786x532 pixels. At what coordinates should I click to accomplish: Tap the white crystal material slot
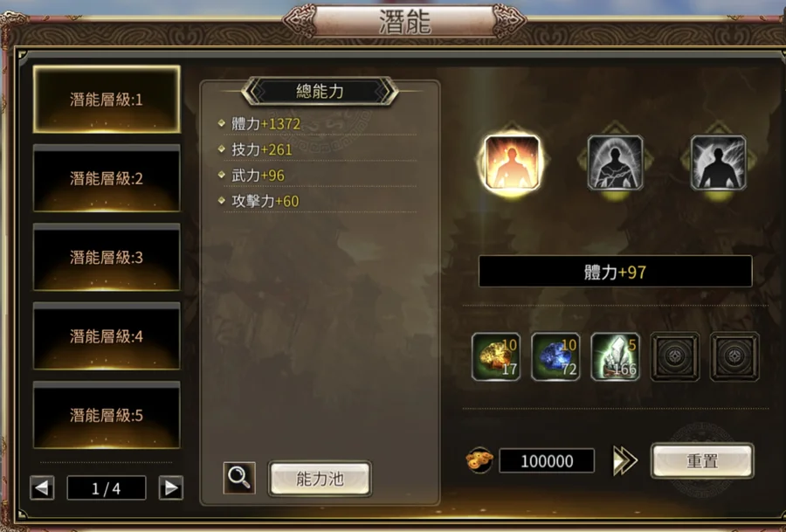(x=615, y=356)
